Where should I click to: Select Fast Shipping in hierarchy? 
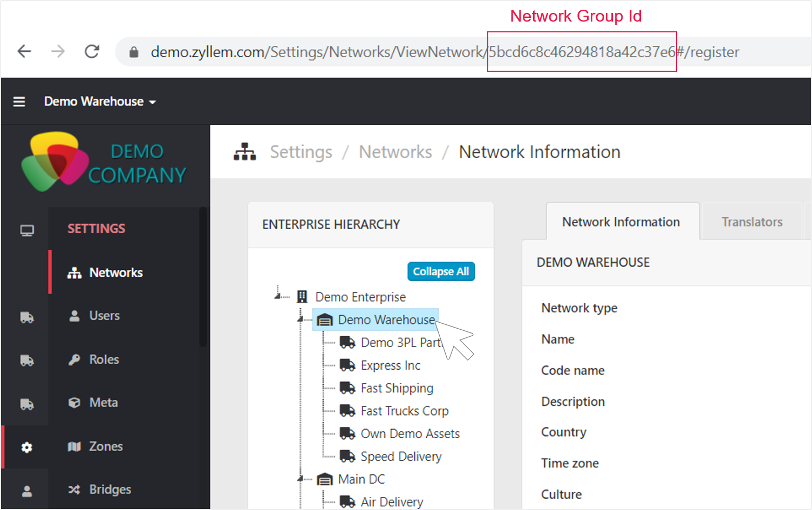tap(397, 388)
